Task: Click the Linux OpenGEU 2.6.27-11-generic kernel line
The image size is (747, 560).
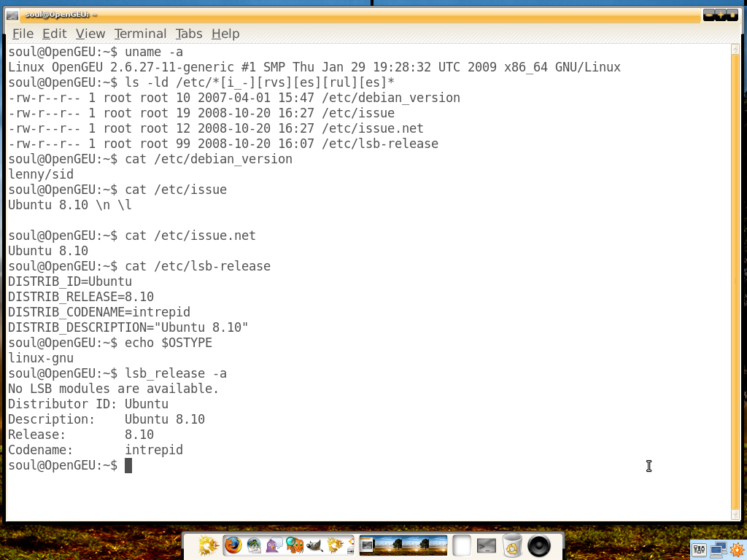Action: (x=314, y=67)
